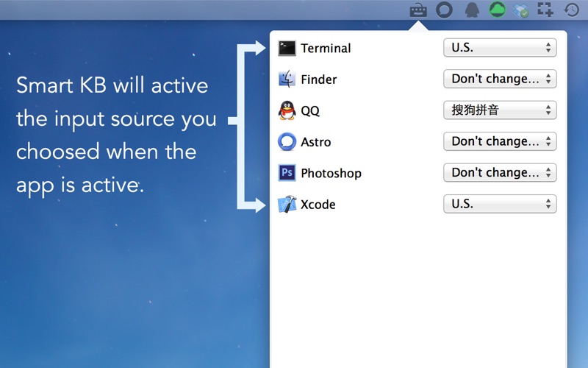Select the Xcode row label

tap(318, 205)
